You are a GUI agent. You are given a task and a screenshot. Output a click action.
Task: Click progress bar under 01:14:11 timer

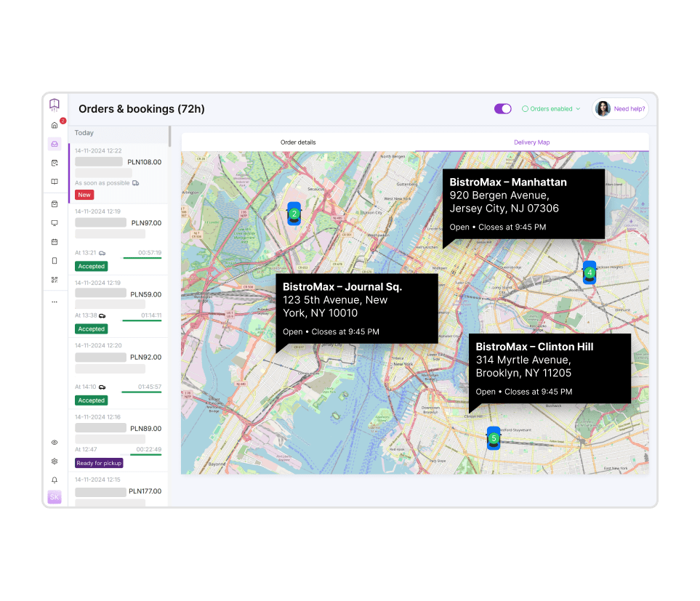[x=142, y=320]
